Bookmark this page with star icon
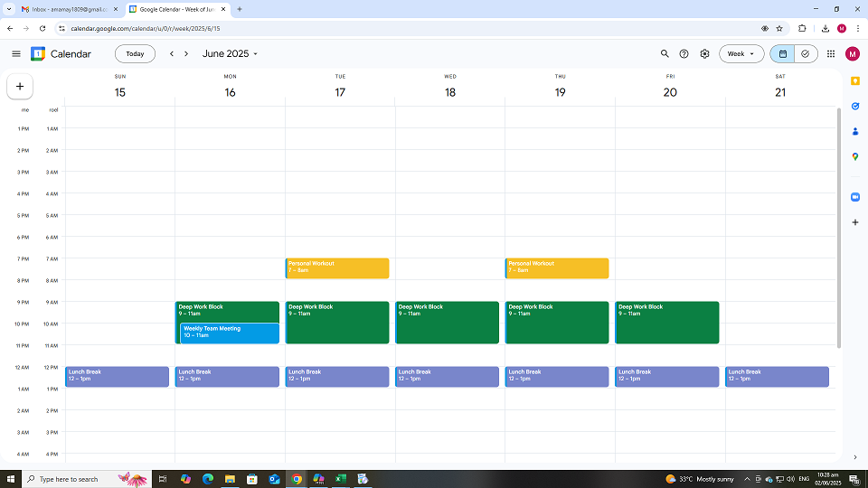The width and height of the screenshot is (868, 488). tap(779, 28)
